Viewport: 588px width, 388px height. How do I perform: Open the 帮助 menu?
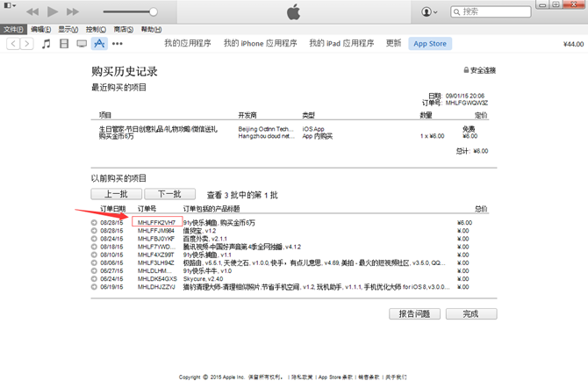point(151,29)
